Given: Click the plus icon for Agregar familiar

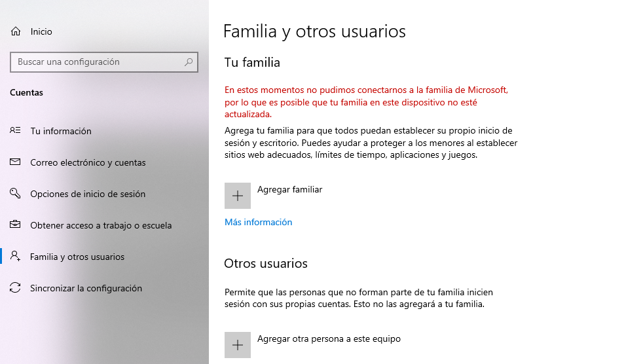Looking at the screenshot, I should point(238,196).
